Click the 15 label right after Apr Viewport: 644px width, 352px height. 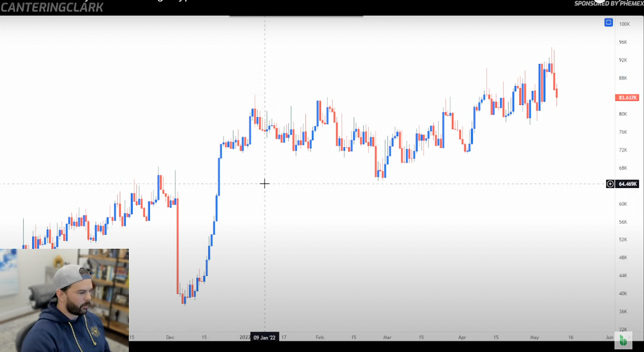[x=496, y=337]
